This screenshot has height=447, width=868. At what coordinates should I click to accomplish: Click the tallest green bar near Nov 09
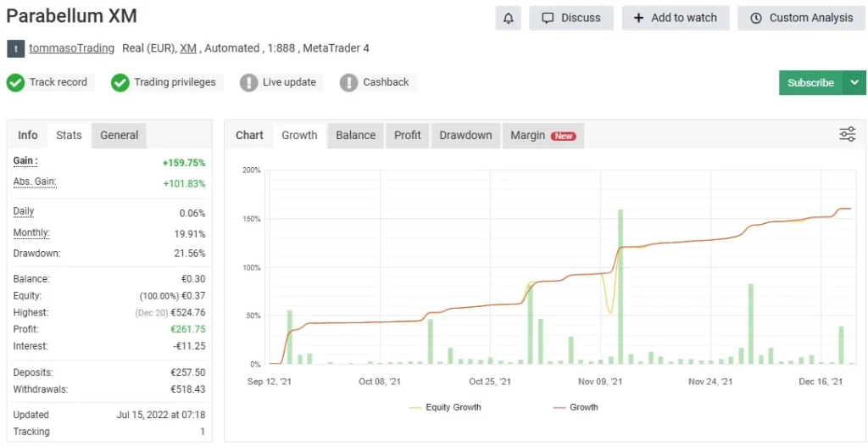click(x=620, y=287)
